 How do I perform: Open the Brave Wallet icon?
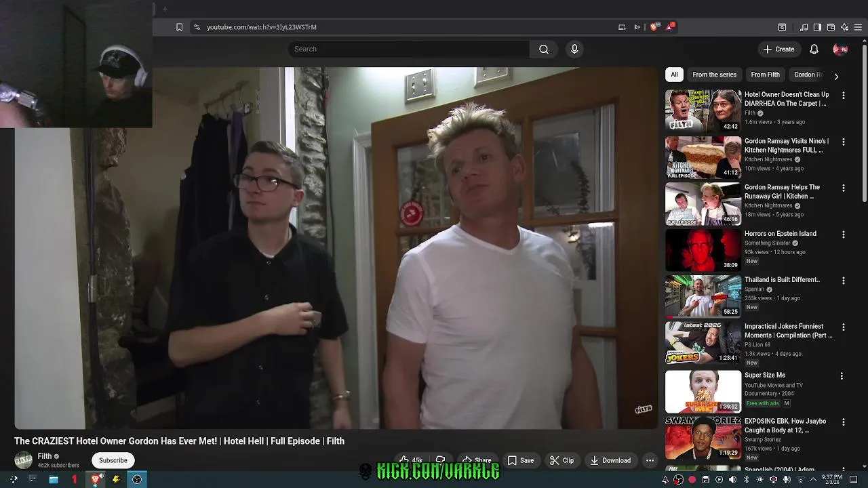831,27
